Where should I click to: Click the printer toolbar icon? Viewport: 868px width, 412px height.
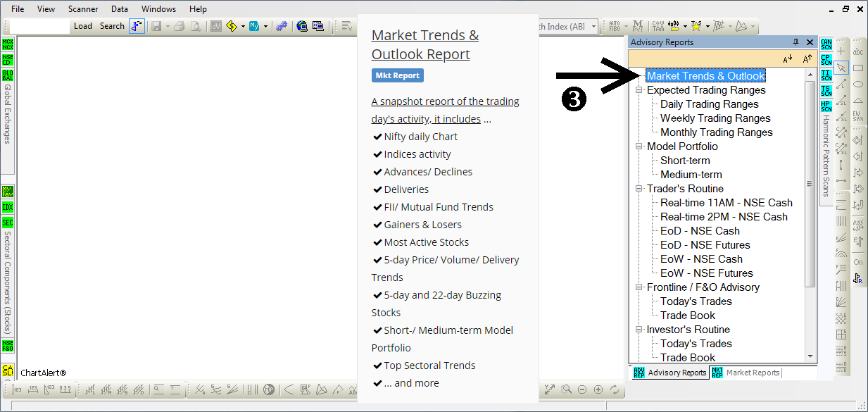coord(179,26)
